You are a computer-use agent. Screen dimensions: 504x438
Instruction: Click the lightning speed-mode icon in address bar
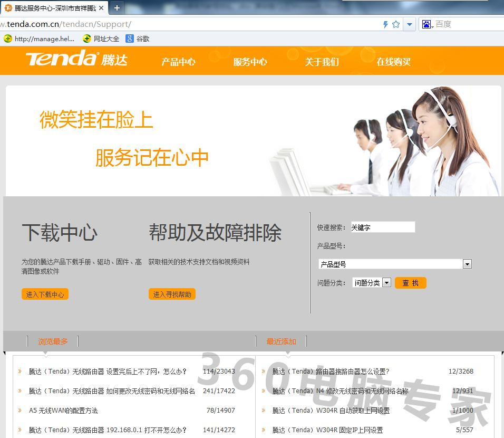385,24
